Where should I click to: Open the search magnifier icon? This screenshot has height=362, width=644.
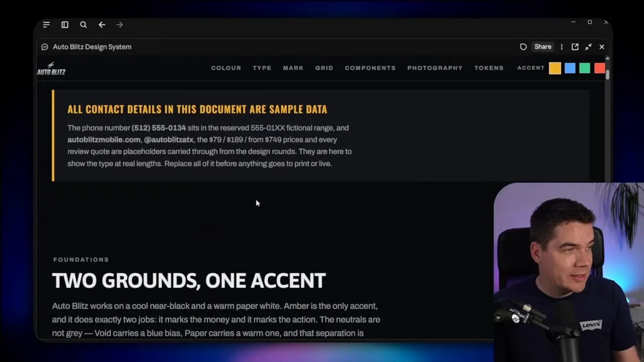tap(84, 25)
